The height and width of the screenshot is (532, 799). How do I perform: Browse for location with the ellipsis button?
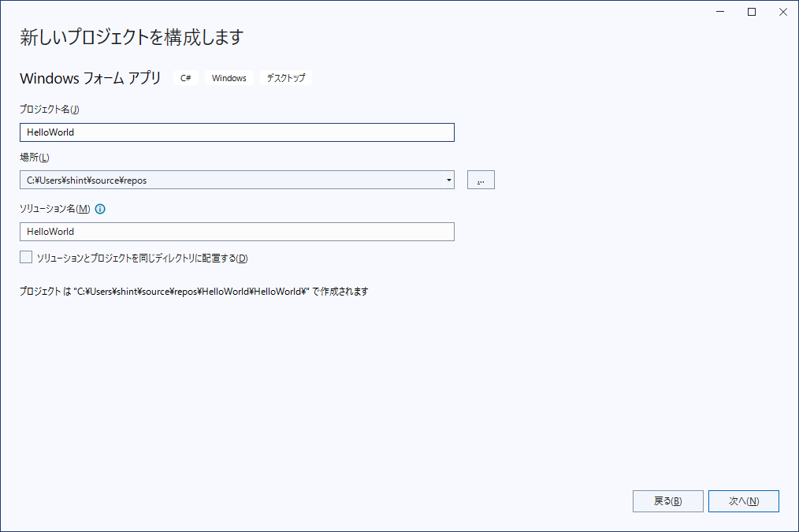[481, 180]
